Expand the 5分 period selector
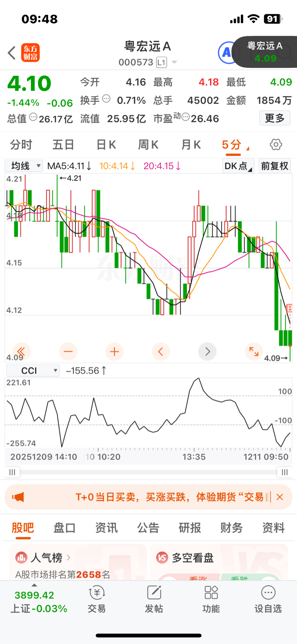 [235, 145]
